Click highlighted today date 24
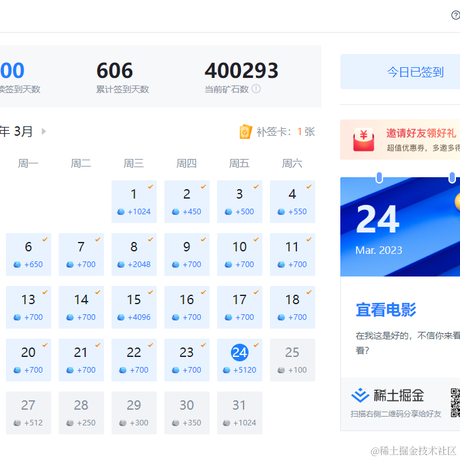Screen dimensions: 460x460 coord(239,352)
